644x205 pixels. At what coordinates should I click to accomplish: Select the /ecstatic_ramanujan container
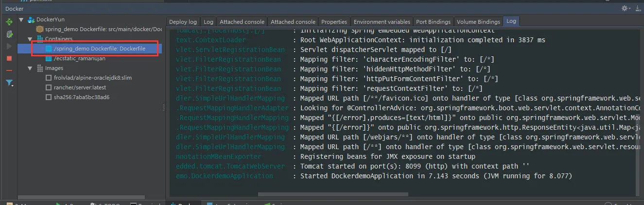[80, 58]
